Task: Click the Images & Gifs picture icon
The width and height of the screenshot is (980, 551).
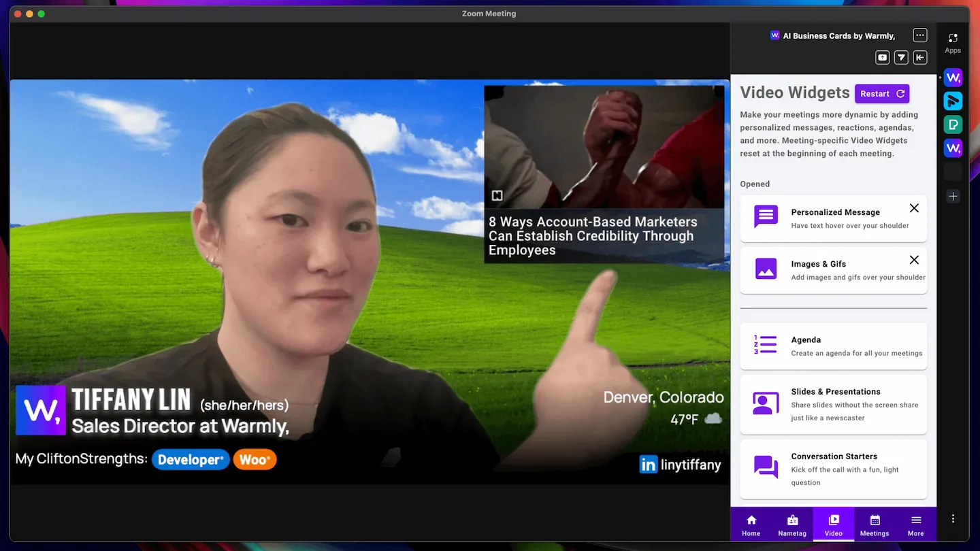Action: click(766, 268)
